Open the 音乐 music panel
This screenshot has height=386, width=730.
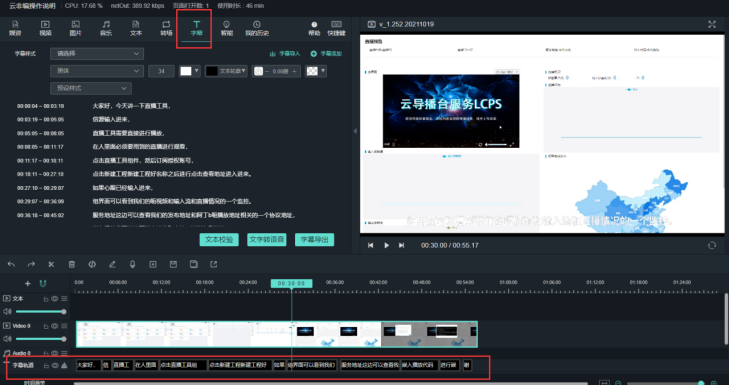point(106,28)
